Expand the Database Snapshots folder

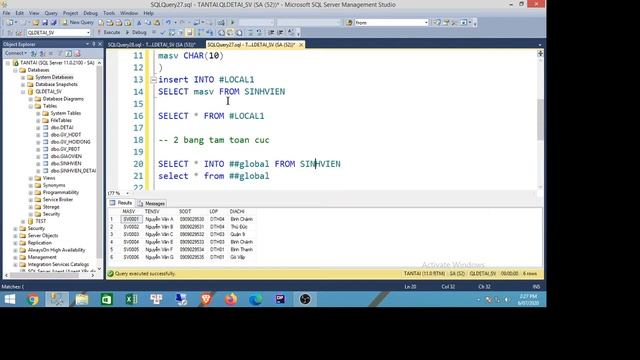[x=23, y=84]
